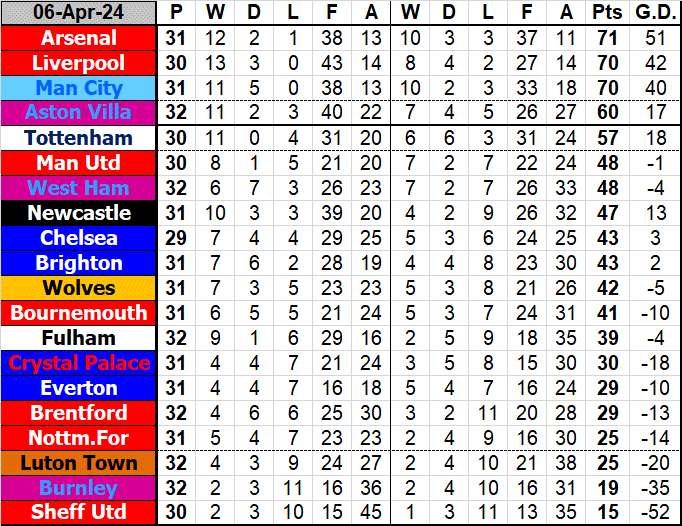Click the Chelsea team cell
Viewport: 682px width, 526px height.
pyautogui.click(x=79, y=238)
